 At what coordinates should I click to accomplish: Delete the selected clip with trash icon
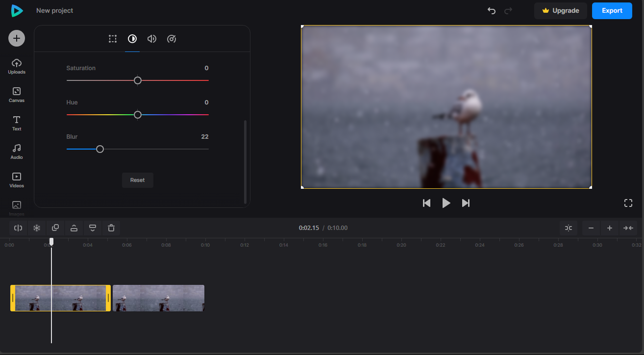coord(111,228)
